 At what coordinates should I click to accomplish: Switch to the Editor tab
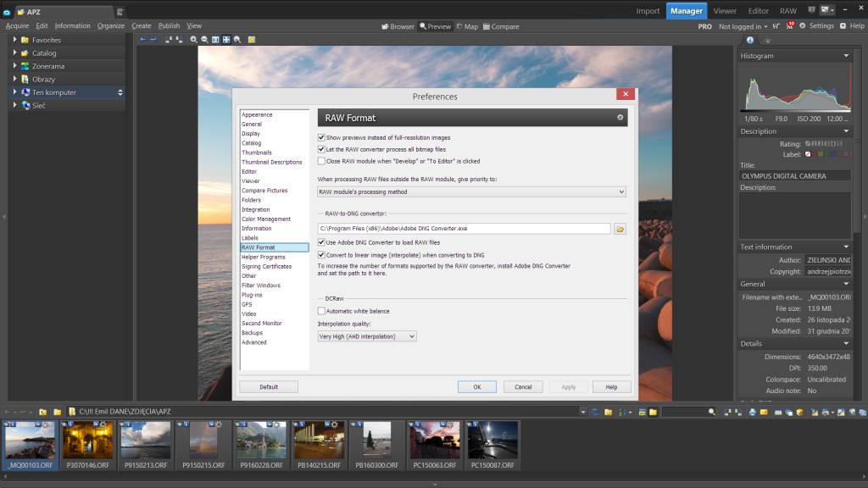pyautogui.click(x=758, y=11)
